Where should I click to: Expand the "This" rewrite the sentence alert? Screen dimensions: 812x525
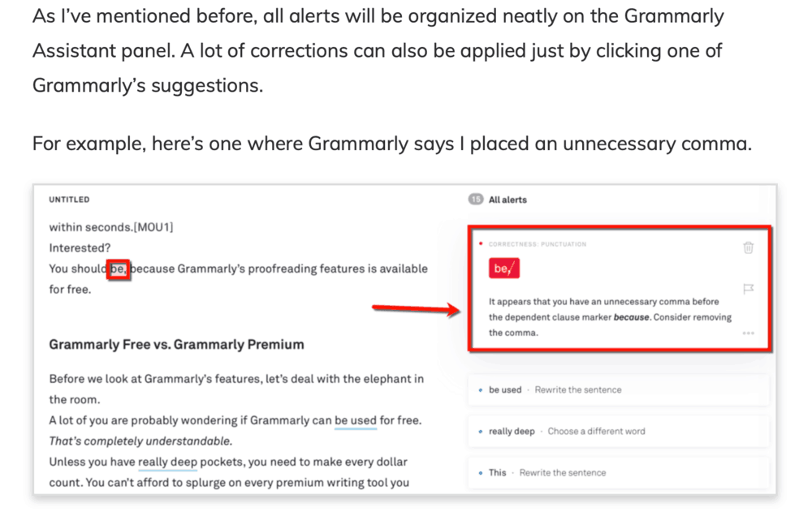[618, 473]
